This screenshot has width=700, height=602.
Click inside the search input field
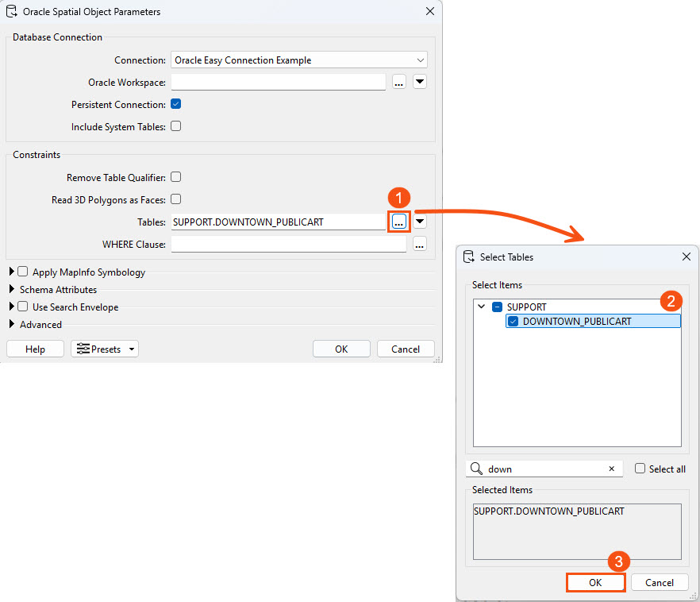(x=540, y=469)
